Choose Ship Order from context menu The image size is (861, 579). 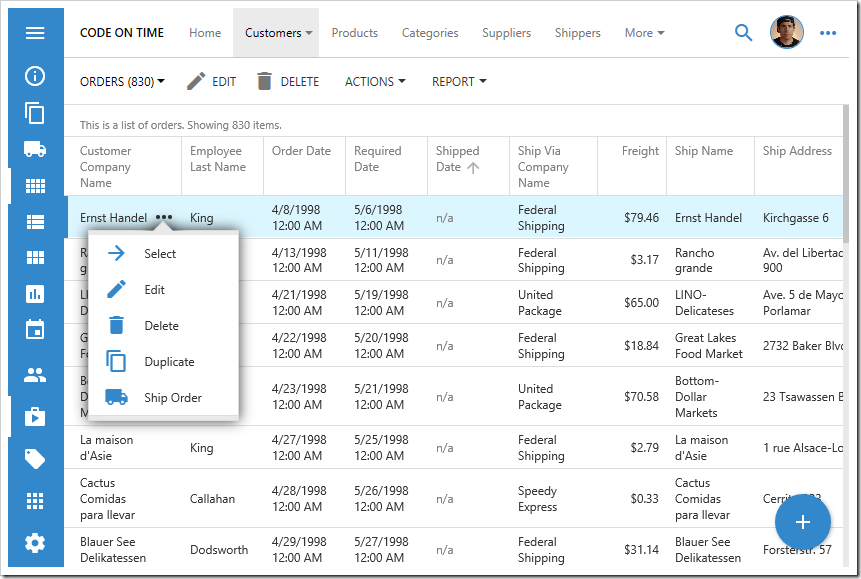(x=173, y=398)
